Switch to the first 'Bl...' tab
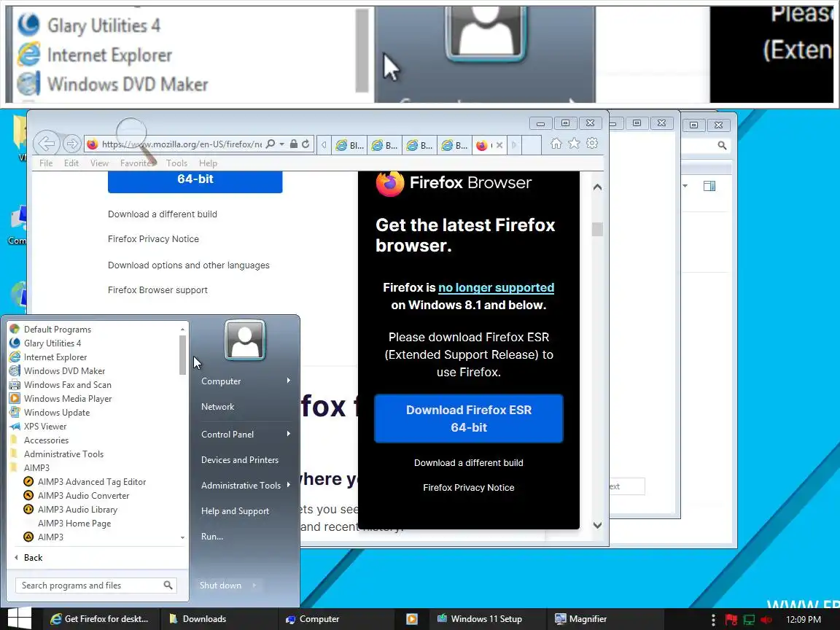Screen dimensions: 840x630 pos(349,145)
